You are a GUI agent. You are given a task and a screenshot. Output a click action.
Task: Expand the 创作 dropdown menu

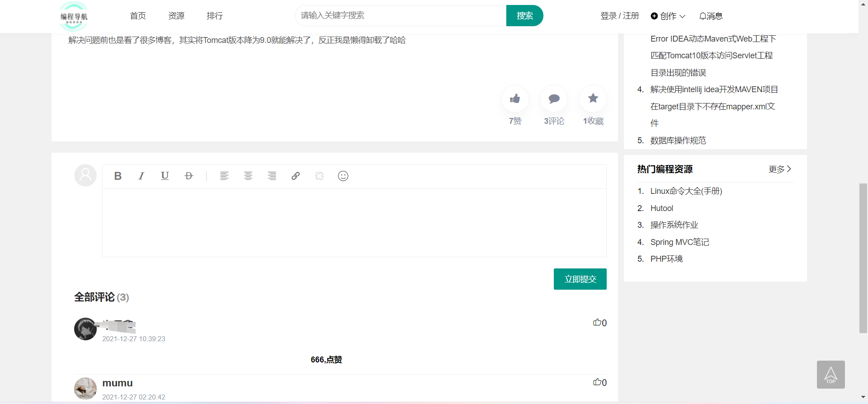coord(668,16)
